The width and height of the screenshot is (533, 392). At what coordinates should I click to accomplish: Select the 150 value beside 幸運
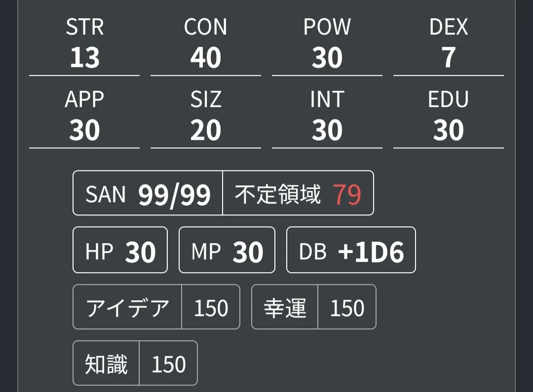347,307
